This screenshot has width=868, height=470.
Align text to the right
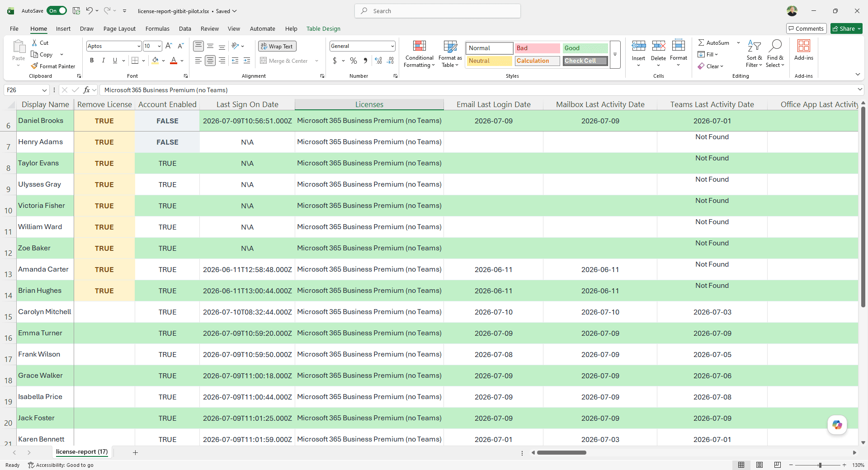pyautogui.click(x=222, y=61)
